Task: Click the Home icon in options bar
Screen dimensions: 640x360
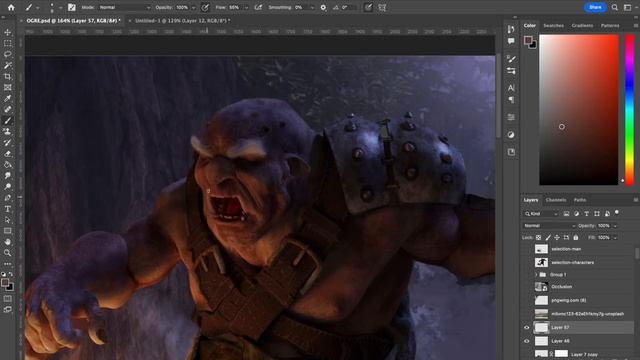Action: [x=11, y=7]
